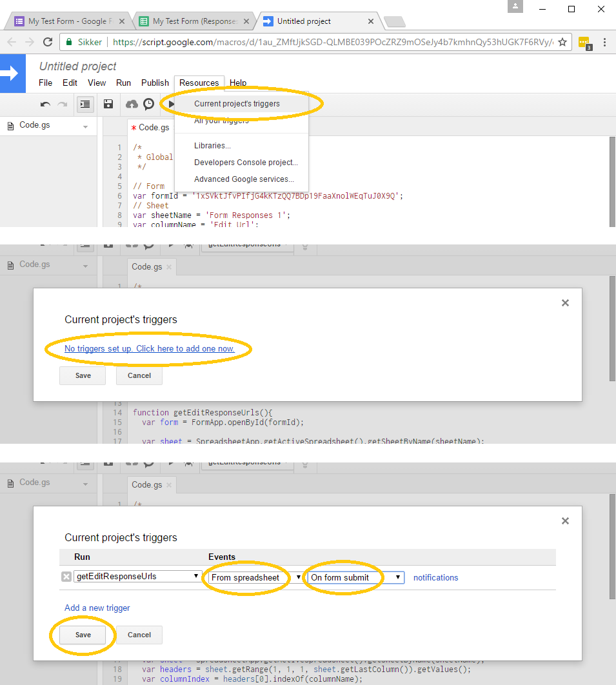Click the indent formatting icon
The width and height of the screenshot is (616, 685).
pyautogui.click(x=85, y=104)
